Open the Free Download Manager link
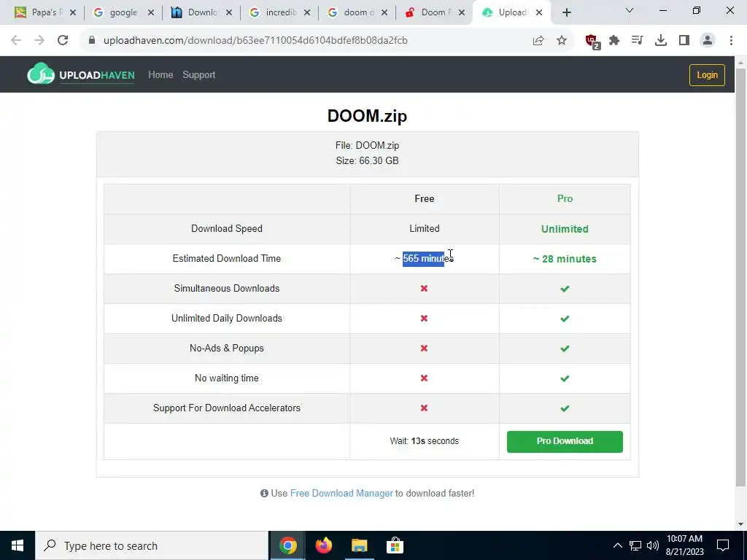Image resolution: width=747 pixels, height=560 pixels. click(x=341, y=494)
